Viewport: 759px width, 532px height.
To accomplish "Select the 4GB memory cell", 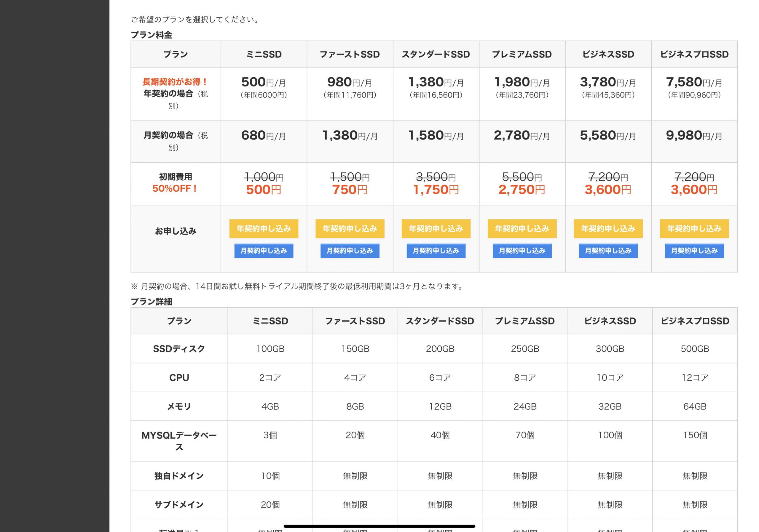I will 270,406.
